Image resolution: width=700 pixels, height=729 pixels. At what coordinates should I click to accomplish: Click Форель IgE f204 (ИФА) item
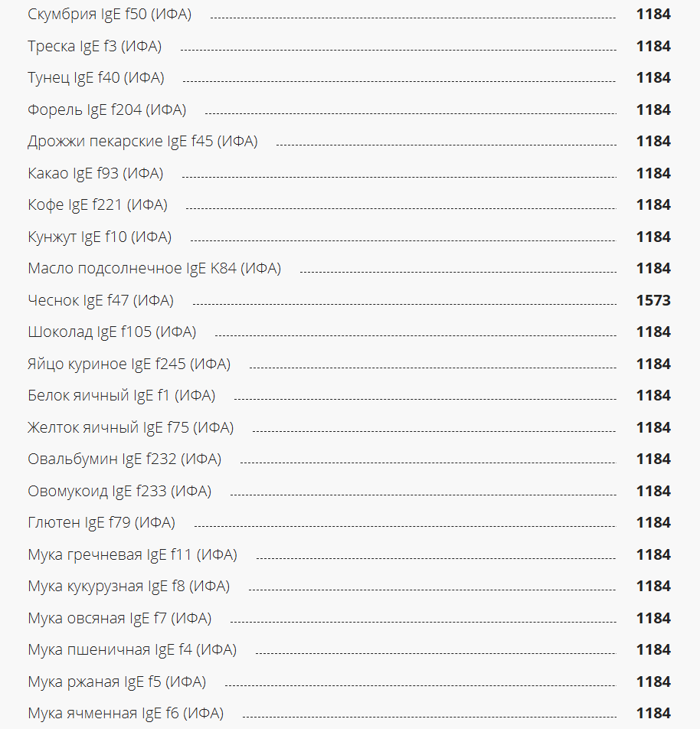pos(106,110)
